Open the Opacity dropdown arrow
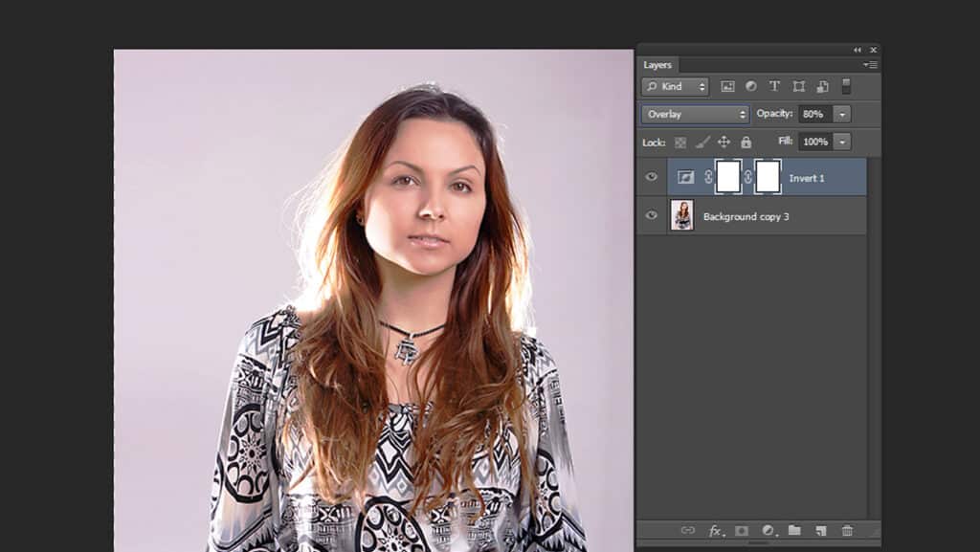The width and height of the screenshot is (980, 552). (x=841, y=113)
